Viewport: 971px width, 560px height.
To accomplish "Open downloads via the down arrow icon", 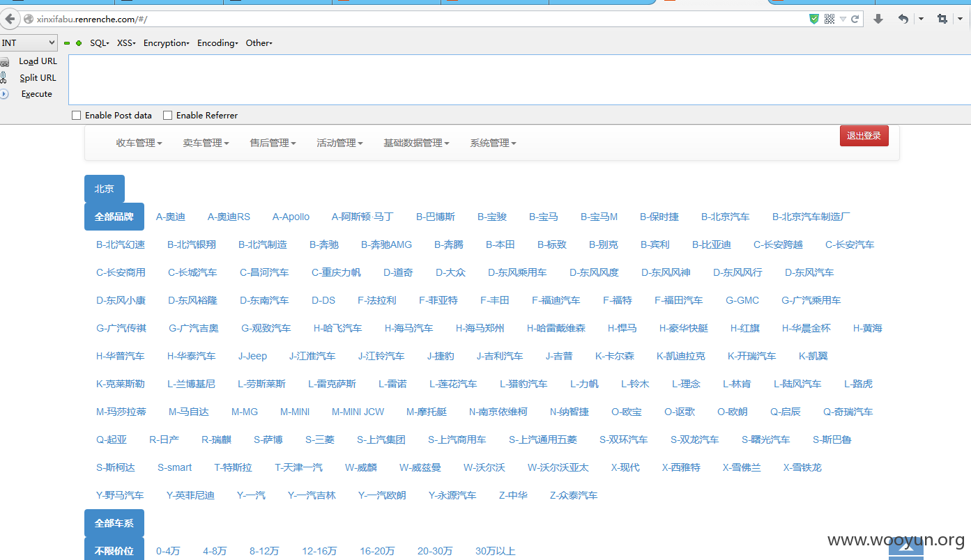I will 878,19.
